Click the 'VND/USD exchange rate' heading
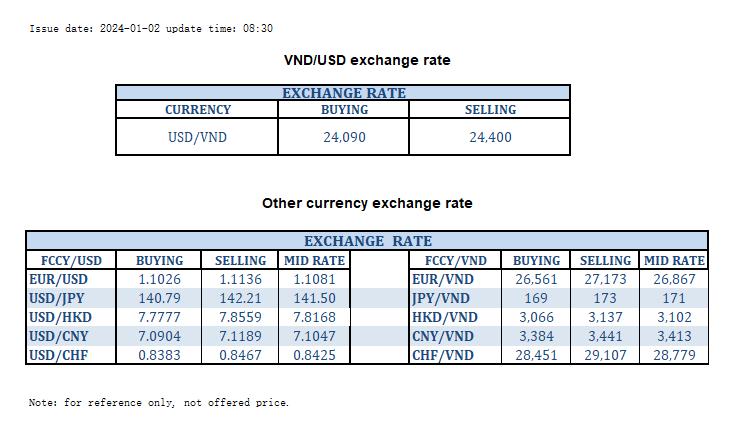 click(x=367, y=60)
